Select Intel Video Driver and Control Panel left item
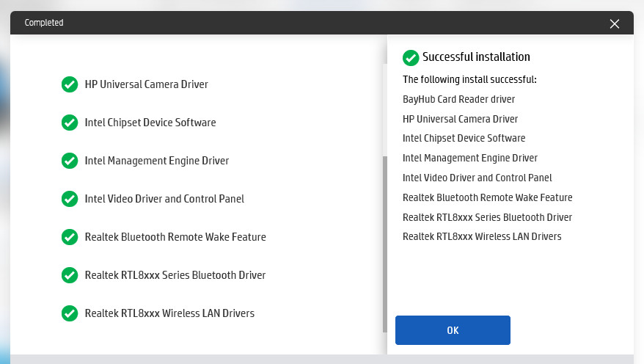This screenshot has width=644, height=364. (x=164, y=199)
